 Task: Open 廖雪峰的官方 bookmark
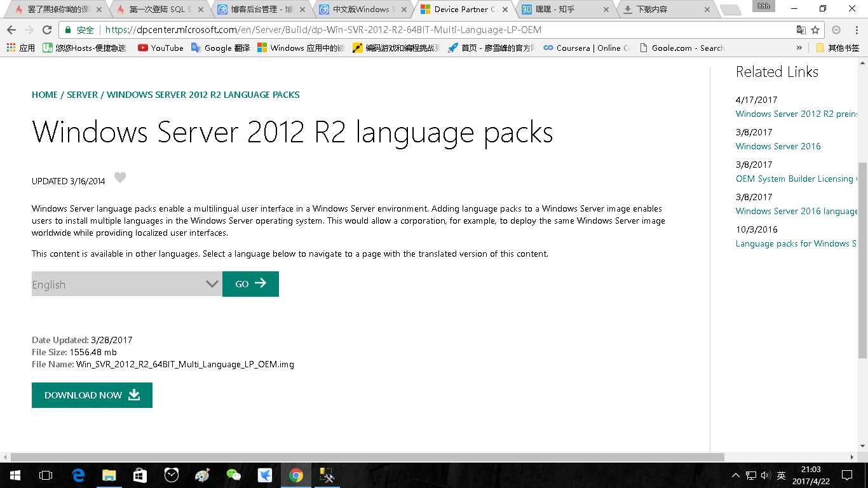click(x=491, y=48)
